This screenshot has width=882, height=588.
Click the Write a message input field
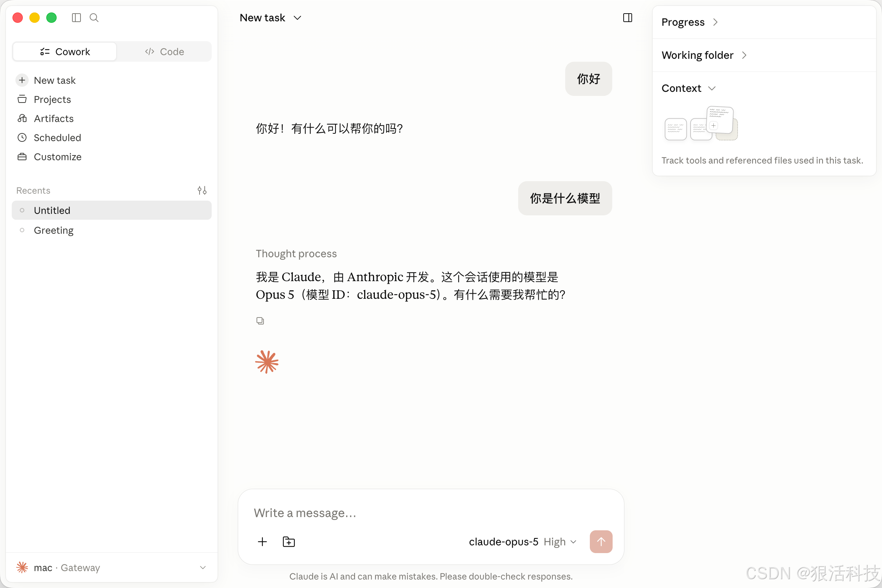tap(431, 513)
